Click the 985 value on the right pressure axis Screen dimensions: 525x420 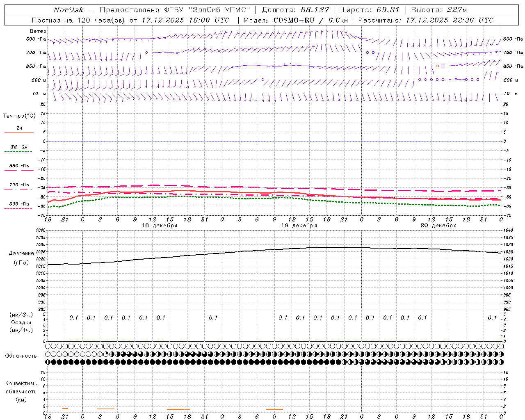tap(508, 309)
